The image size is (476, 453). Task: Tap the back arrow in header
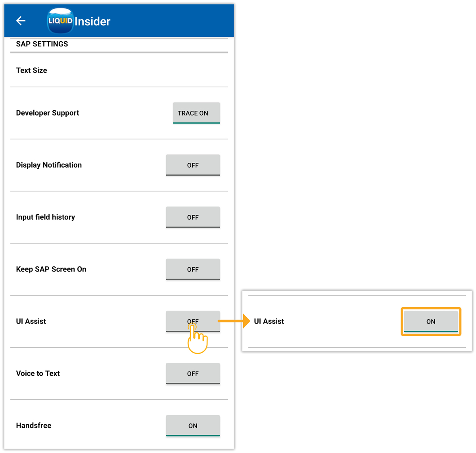(21, 21)
